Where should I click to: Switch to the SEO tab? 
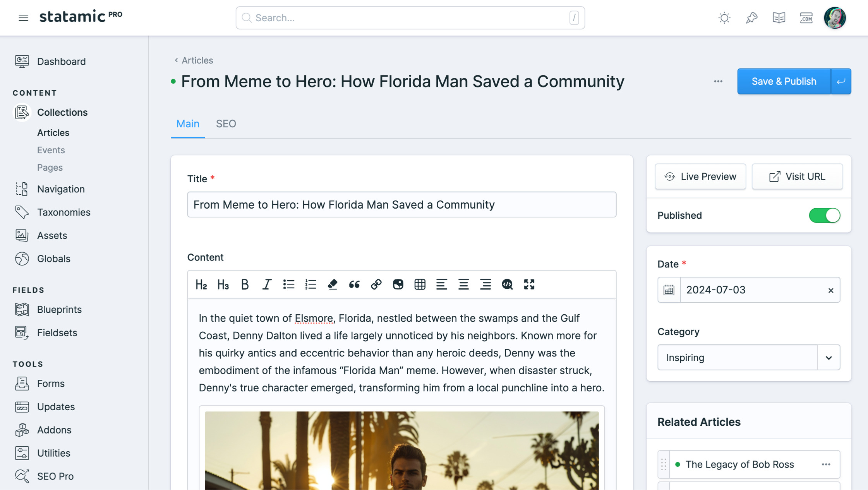(x=226, y=123)
